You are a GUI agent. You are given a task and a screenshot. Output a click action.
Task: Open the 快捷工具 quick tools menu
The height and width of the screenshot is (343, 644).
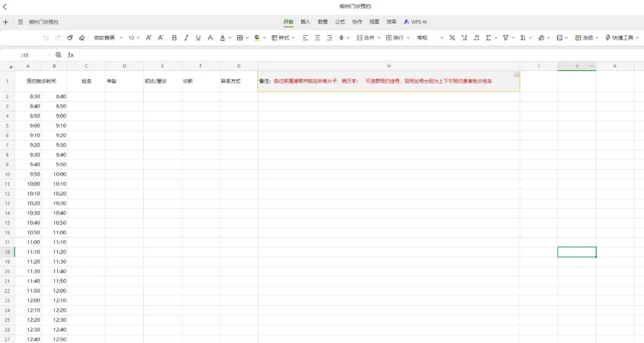click(x=622, y=38)
